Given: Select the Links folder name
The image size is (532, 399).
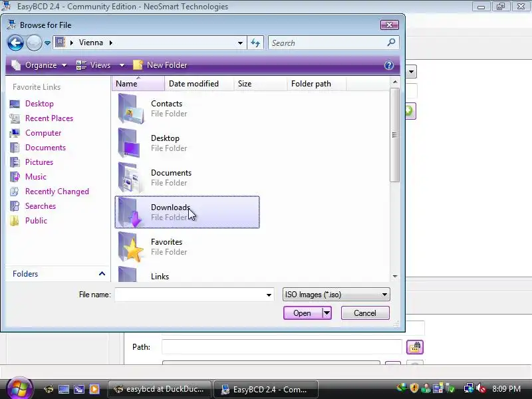Looking at the screenshot, I should tap(160, 277).
